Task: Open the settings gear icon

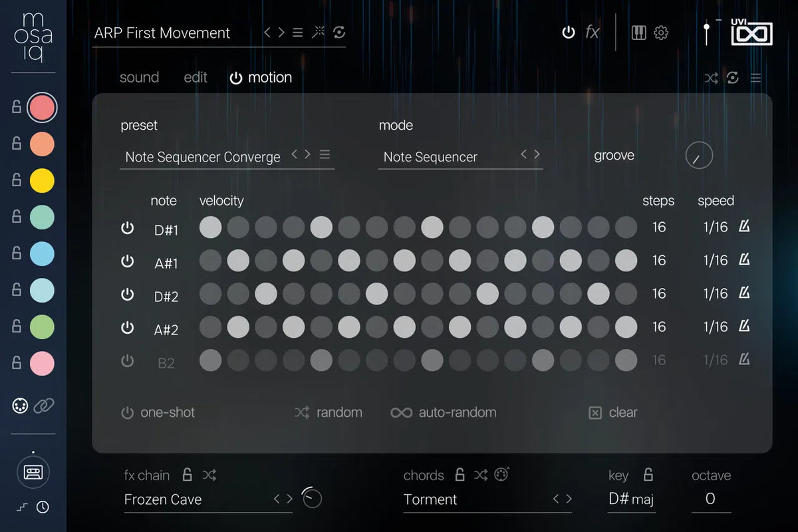Action: point(661,33)
